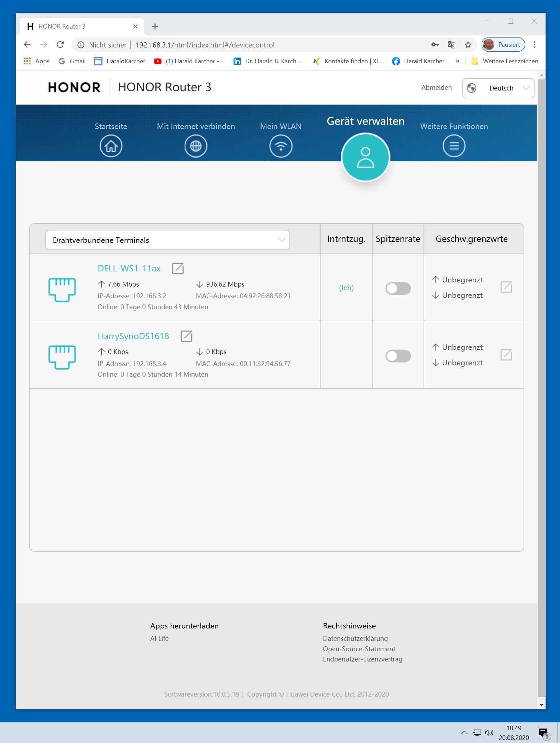Bookmark this page with the star icon
560x743 pixels.
pyautogui.click(x=468, y=45)
